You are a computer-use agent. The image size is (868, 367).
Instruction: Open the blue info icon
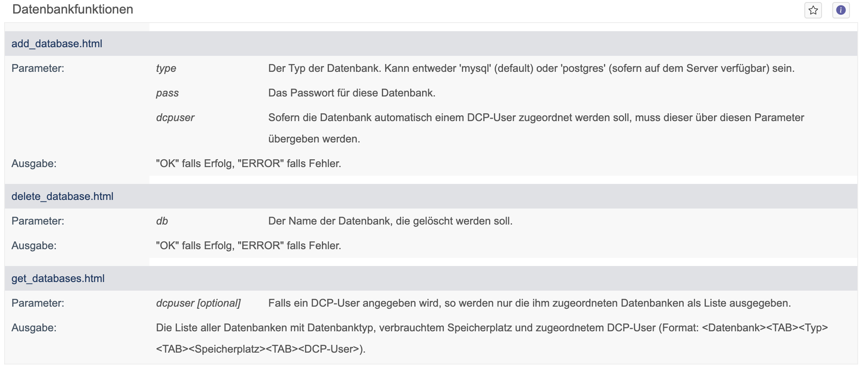[841, 10]
